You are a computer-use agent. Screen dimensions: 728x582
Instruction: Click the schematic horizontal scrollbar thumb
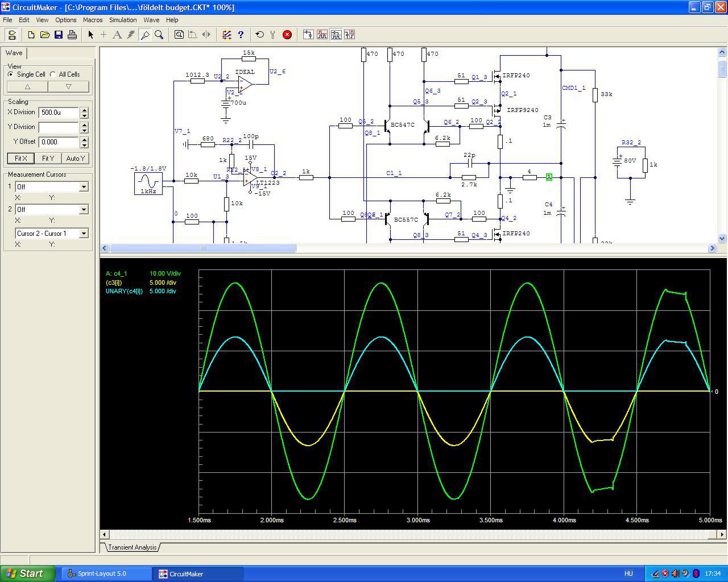(x=202, y=248)
